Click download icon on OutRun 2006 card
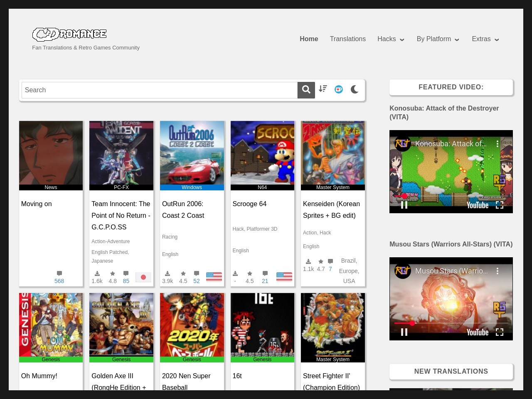532x399 pixels. 167,273
